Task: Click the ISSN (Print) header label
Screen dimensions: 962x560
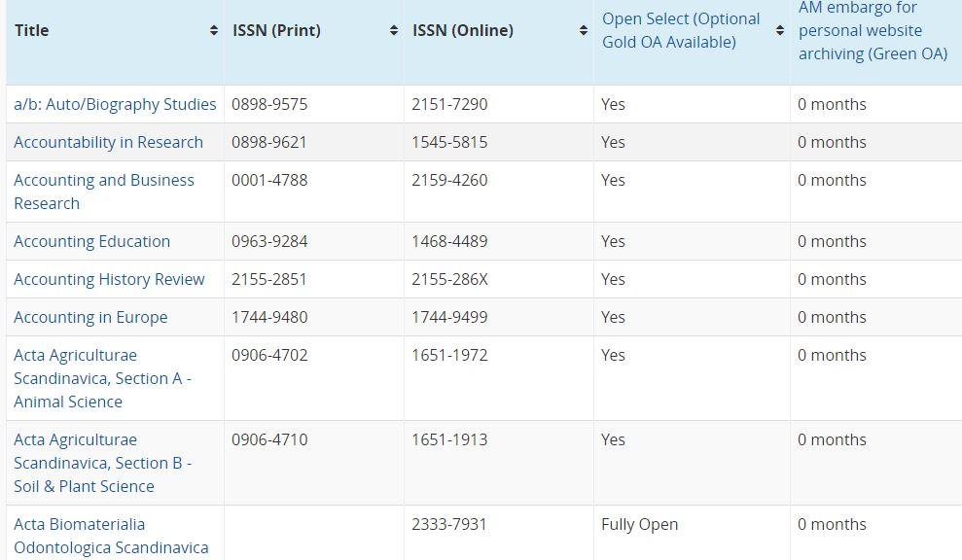Action: click(x=276, y=30)
